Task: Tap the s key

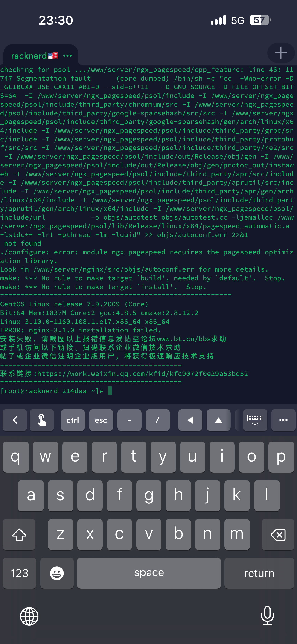Action: coord(61,495)
